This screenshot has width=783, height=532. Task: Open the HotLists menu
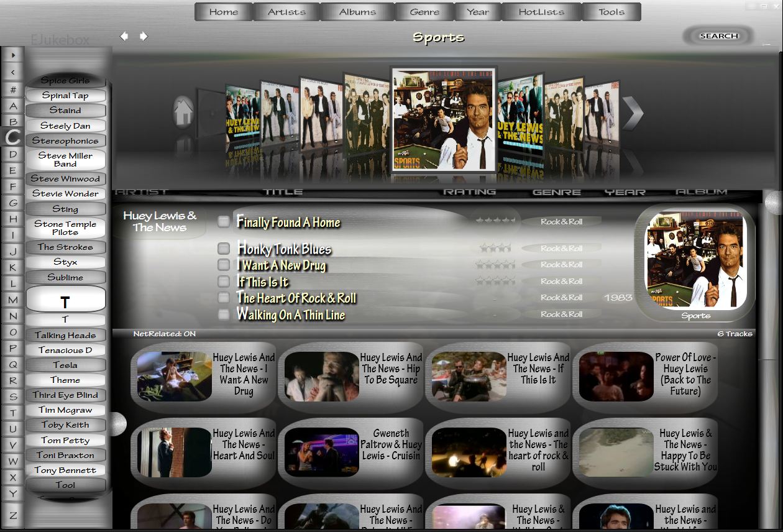click(541, 12)
